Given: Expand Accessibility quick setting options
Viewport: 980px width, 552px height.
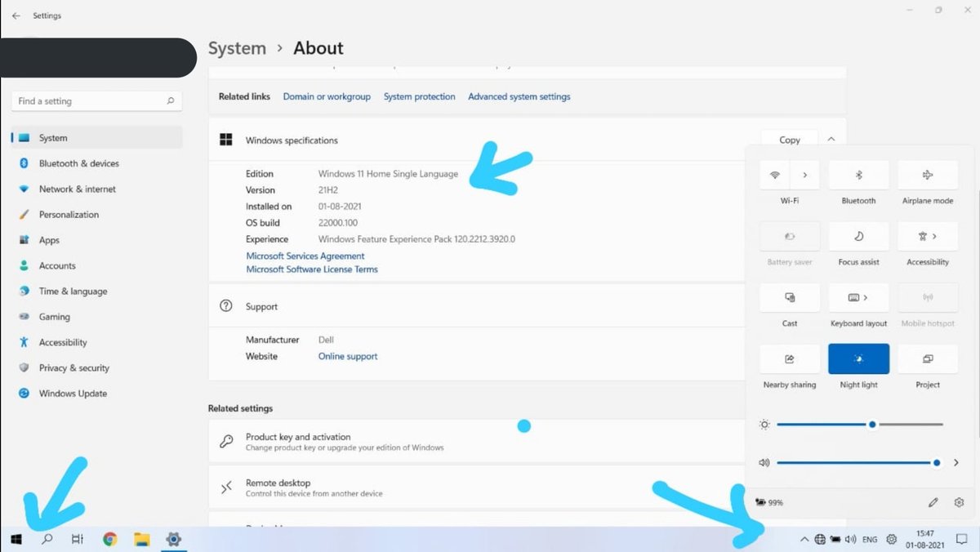Looking at the screenshot, I should tap(936, 236).
